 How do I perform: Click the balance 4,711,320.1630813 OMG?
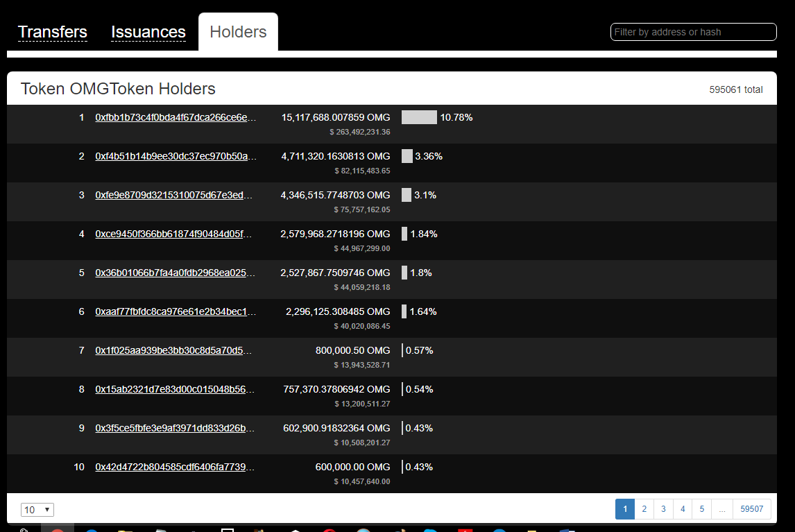tap(336, 156)
